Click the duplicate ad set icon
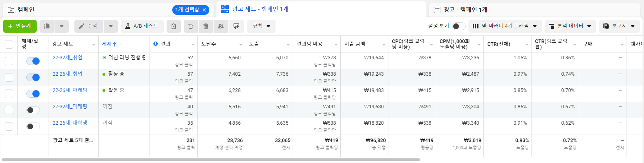The height and width of the screenshot is (163, 644). [x=47, y=26]
